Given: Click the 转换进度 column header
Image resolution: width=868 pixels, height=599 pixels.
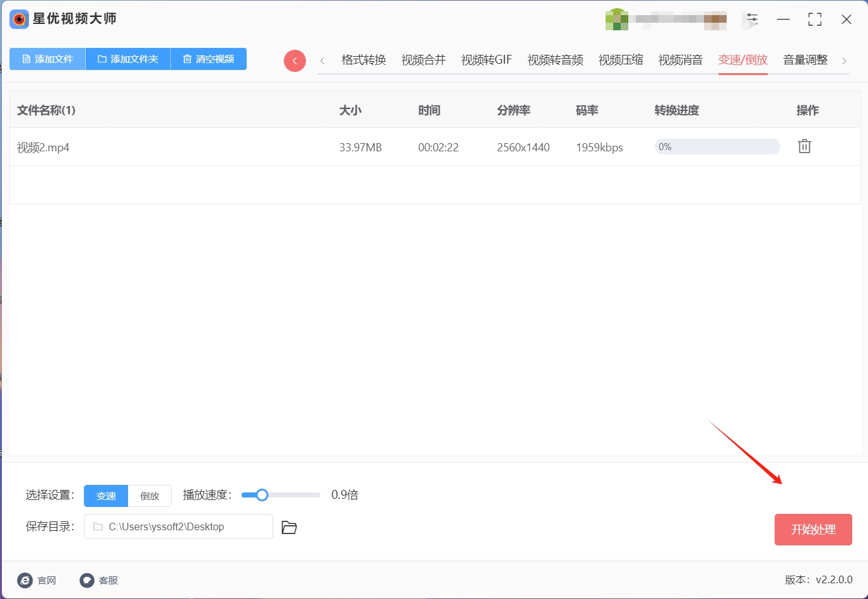Looking at the screenshot, I should (x=677, y=110).
